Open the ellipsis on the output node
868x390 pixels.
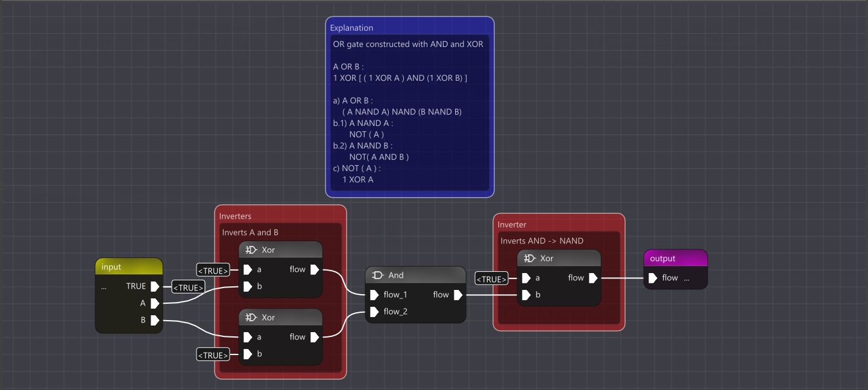(x=687, y=278)
